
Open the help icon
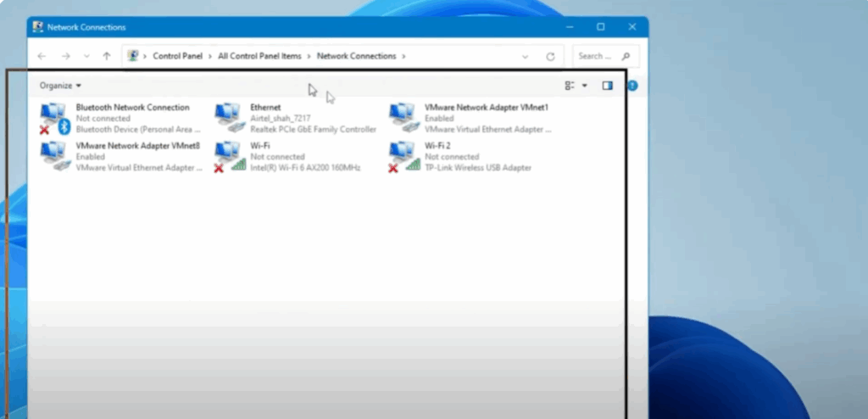click(x=632, y=86)
